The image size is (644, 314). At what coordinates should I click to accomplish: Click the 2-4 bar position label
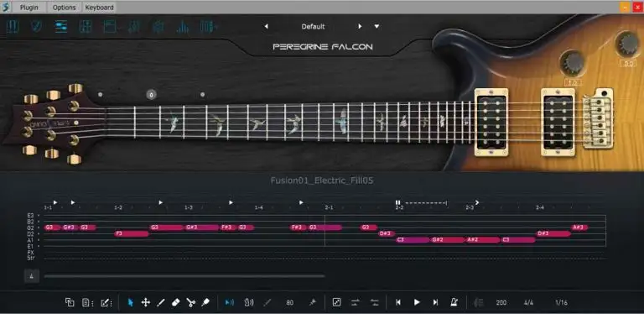click(540, 208)
